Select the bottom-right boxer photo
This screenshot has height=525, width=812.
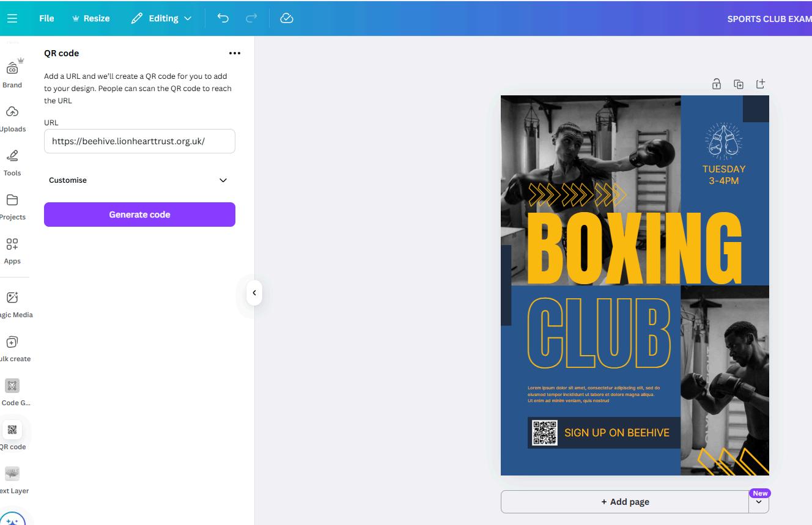(x=725, y=380)
